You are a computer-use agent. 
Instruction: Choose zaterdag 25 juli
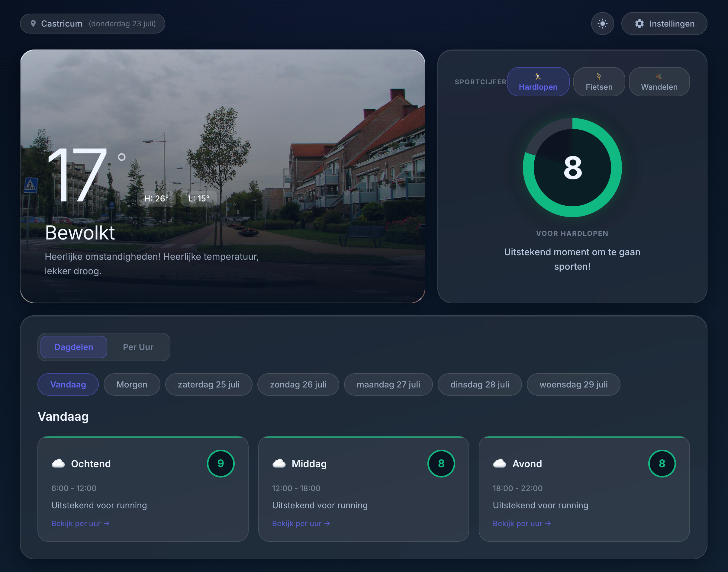(209, 384)
